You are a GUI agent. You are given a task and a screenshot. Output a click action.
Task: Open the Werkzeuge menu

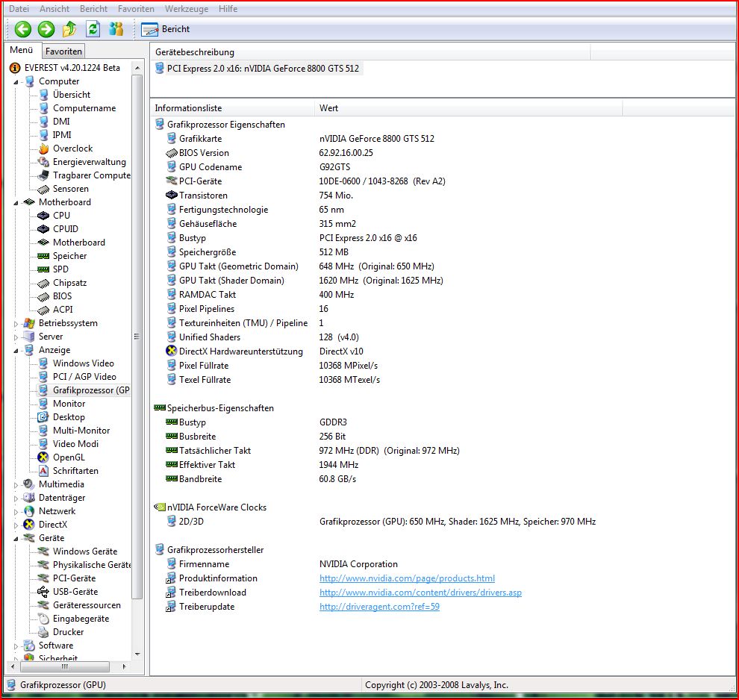pyautogui.click(x=186, y=9)
